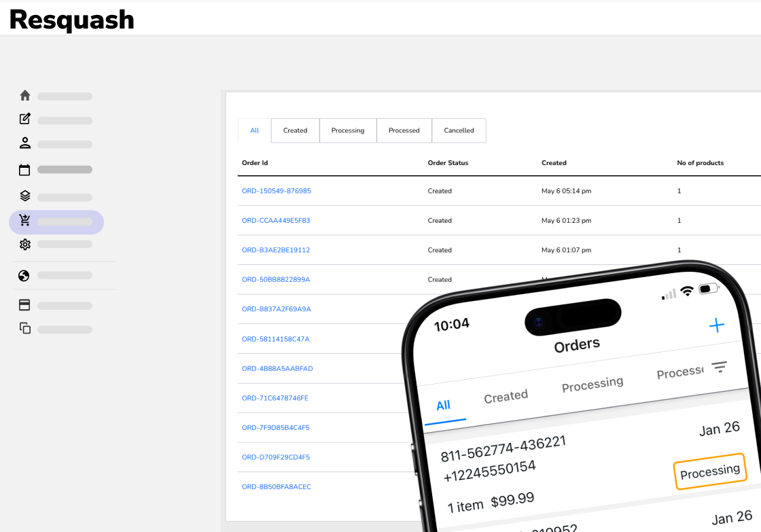This screenshot has height=532, width=761.
Task: Tap the Created tab on the phone
Action: [506, 397]
